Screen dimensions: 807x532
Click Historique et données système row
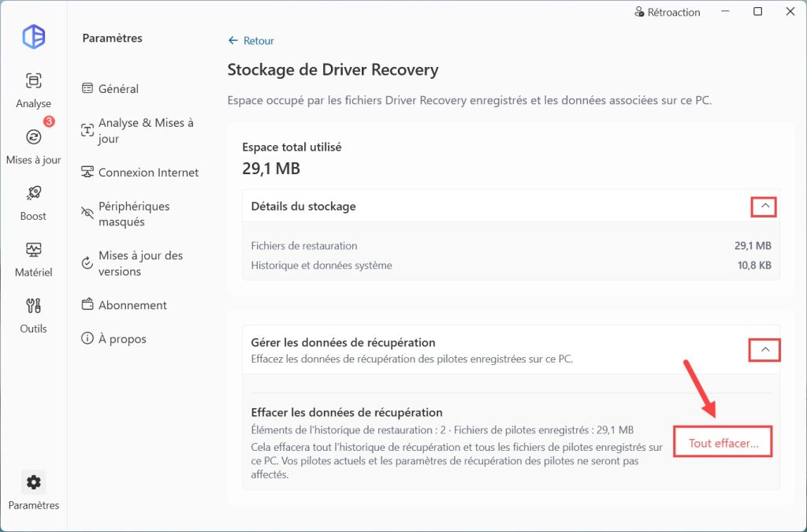point(511,266)
